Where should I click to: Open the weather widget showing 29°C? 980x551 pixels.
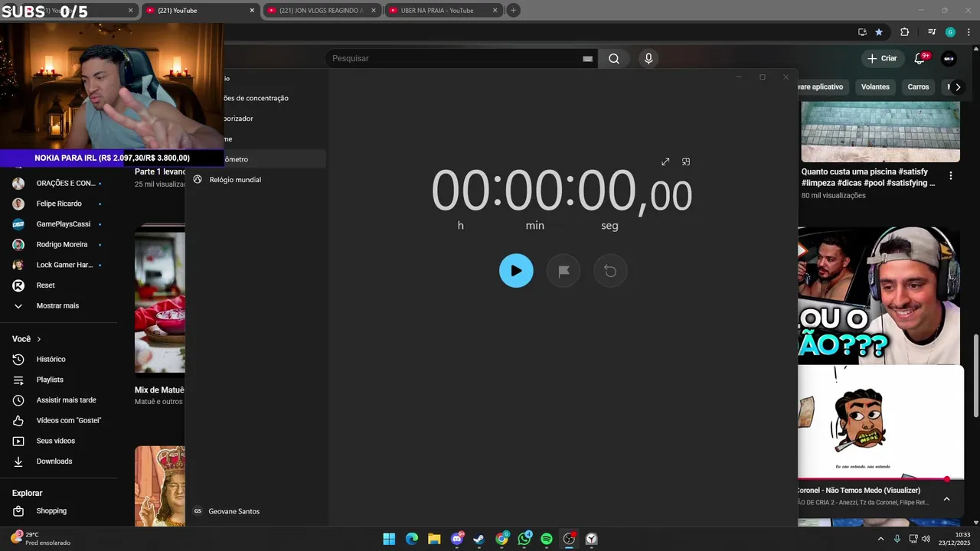[x=40, y=539]
